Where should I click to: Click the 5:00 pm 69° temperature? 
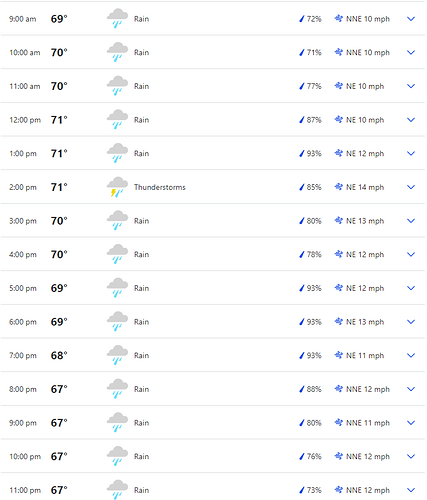click(59, 288)
